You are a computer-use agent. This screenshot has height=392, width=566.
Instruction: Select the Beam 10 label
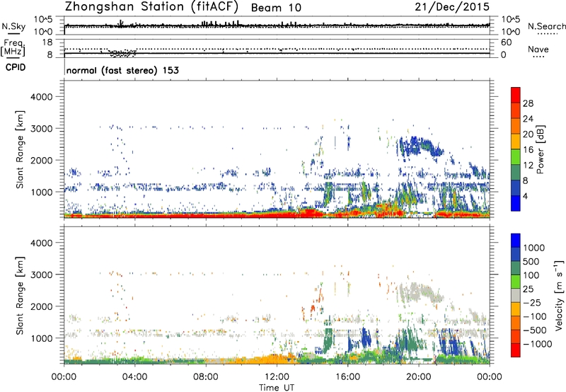pyautogui.click(x=276, y=8)
